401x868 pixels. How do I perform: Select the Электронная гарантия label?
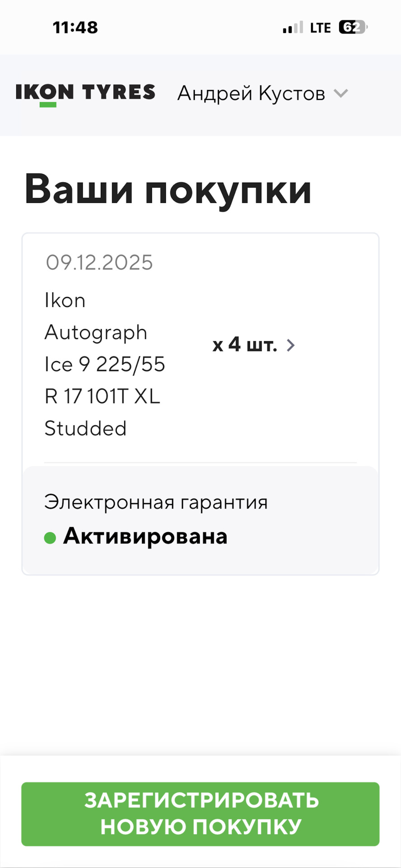(156, 502)
